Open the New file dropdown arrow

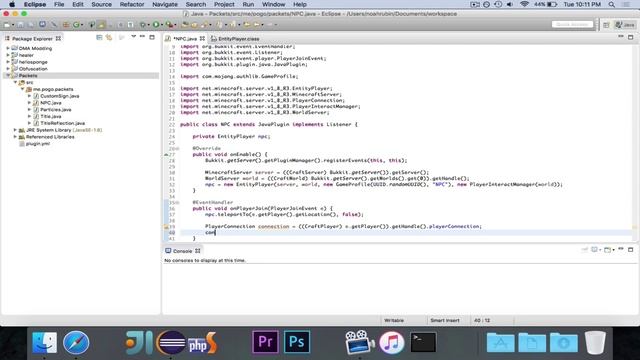coord(13,25)
